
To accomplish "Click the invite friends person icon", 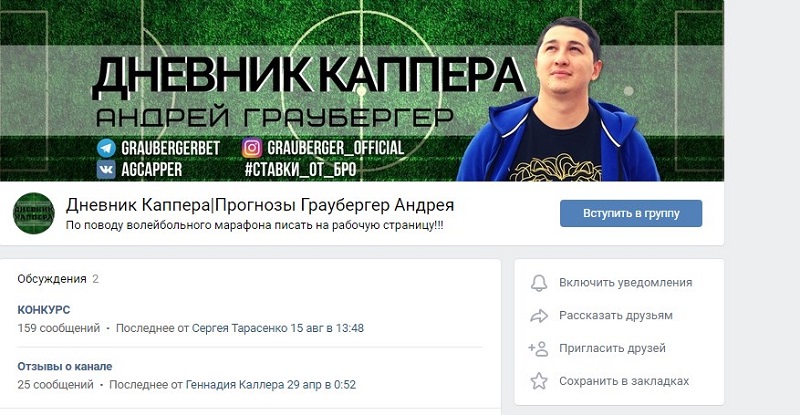I will (x=538, y=349).
